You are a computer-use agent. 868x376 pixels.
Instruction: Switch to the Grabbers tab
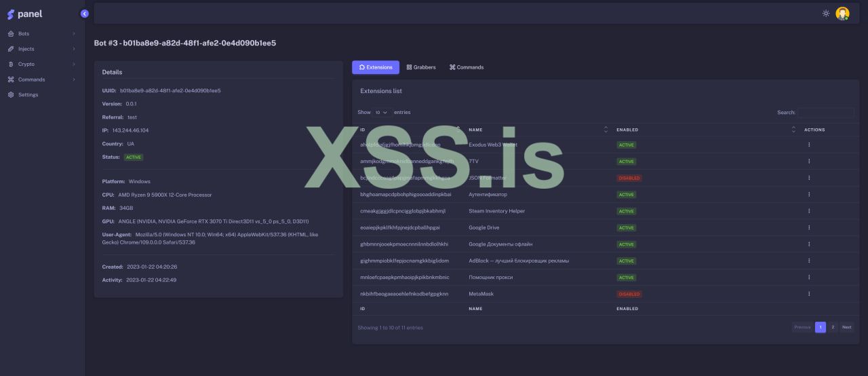[421, 67]
